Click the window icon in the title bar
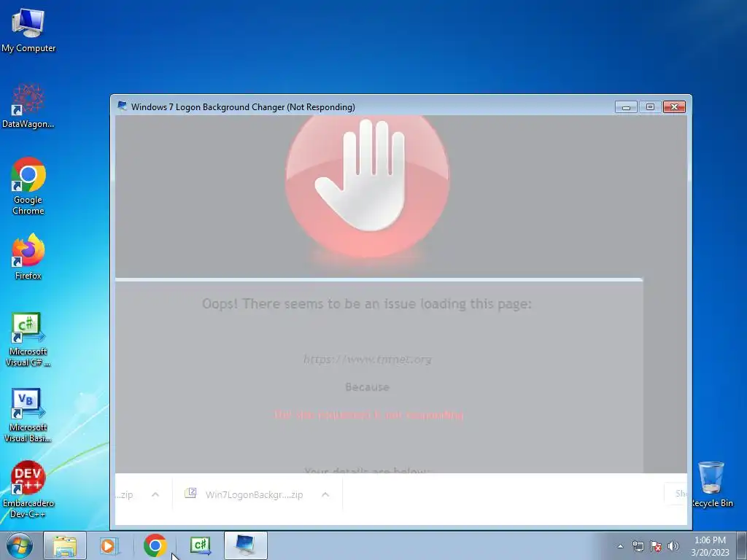This screenshot has height=560, width=747. point(123,106)
